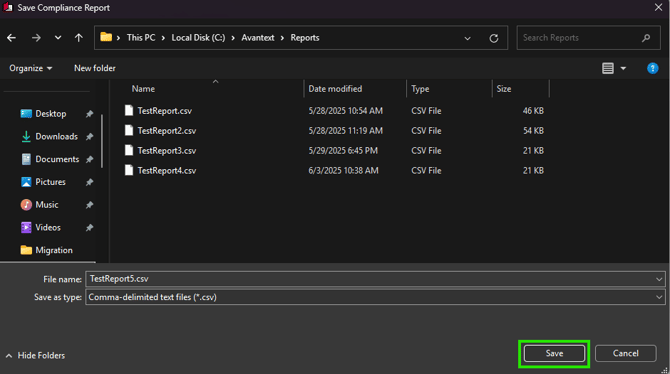Click the navigation pane scrollbar
The height and width of the screenshot is (374, 670).
[102, 141]
